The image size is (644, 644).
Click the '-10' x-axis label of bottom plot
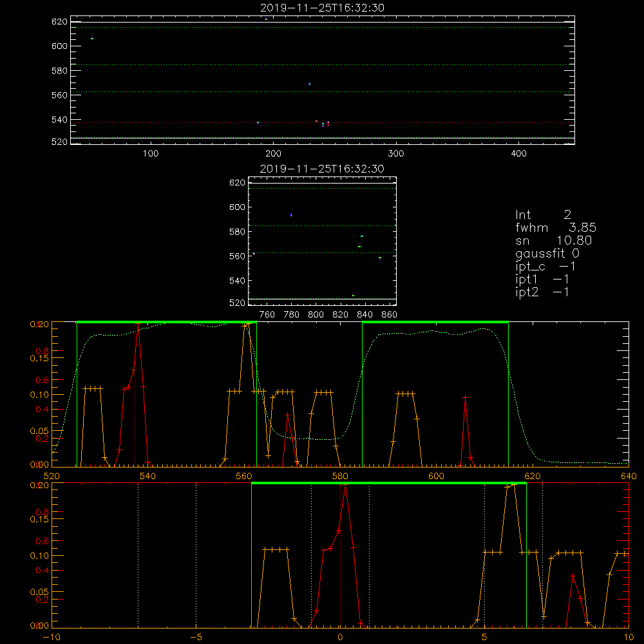52,637
